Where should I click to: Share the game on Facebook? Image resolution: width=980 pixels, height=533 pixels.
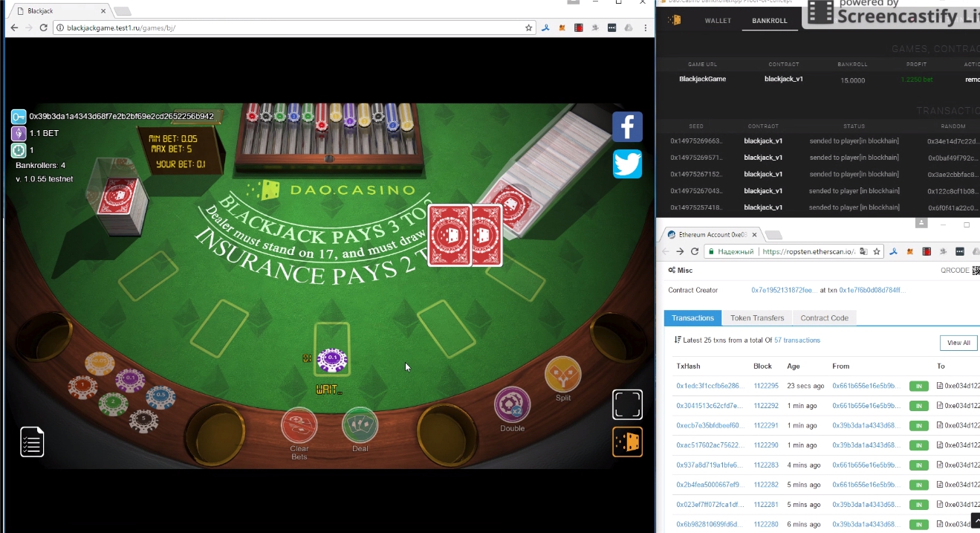point(627,127)
